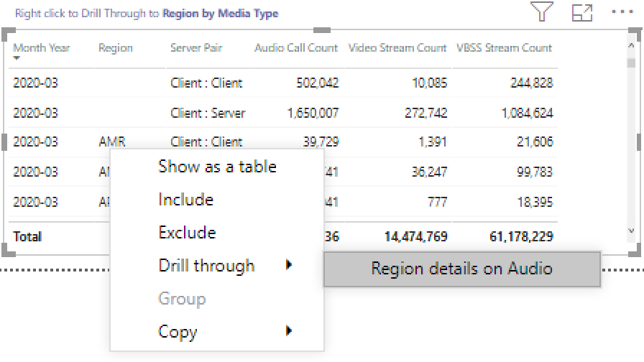The height and width of the screenshot is (362, 644).
Task: Click the table scrollbar up arrow
Action: pyautogui.click(x=631, y=45)
